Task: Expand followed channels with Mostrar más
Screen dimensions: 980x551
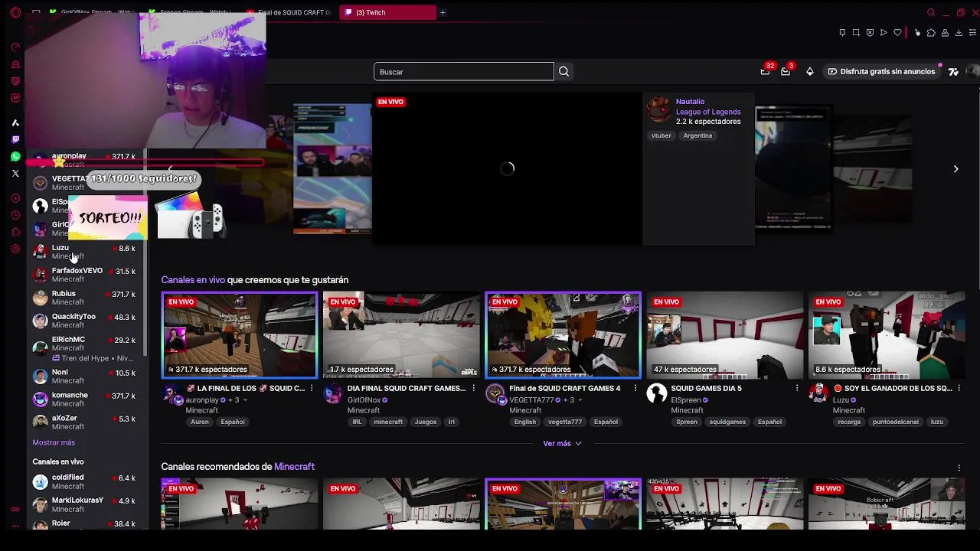Action: [54, 442]
